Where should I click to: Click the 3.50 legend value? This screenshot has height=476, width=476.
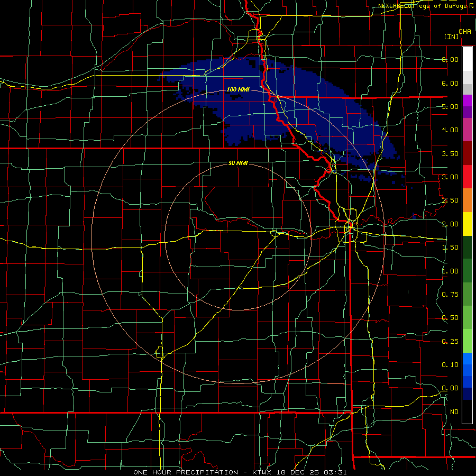coord(450,153)
